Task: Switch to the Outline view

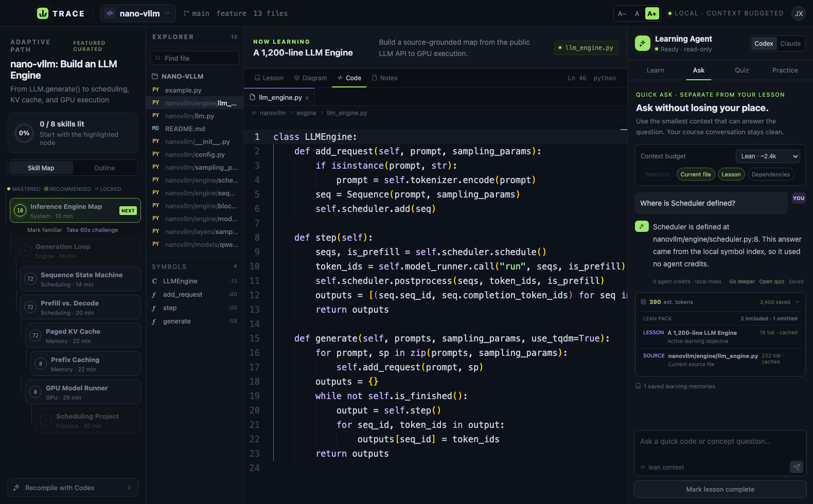Action: 104,168
